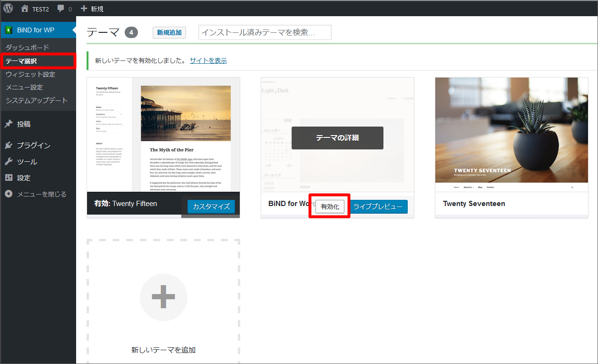Screen dimensions: 598x364
Task: Click the plus 新規 item
Action: (x=92, y=9)
